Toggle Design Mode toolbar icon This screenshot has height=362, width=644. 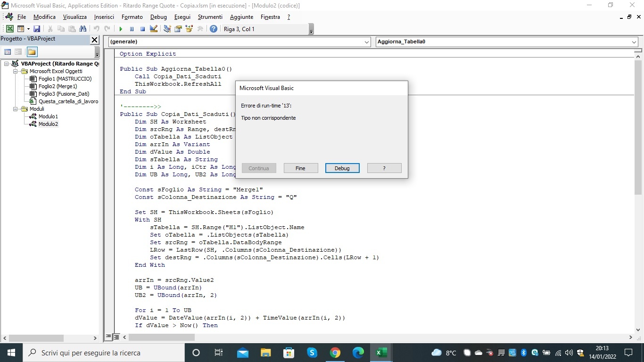154,29
